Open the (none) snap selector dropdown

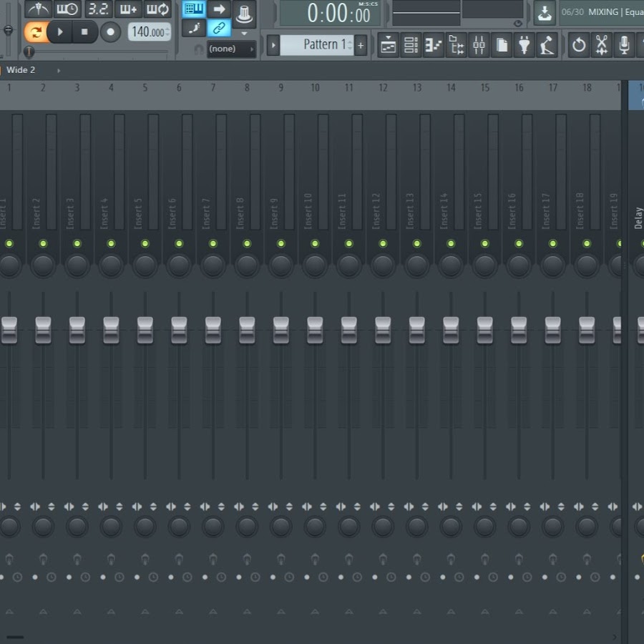point(232,49)
